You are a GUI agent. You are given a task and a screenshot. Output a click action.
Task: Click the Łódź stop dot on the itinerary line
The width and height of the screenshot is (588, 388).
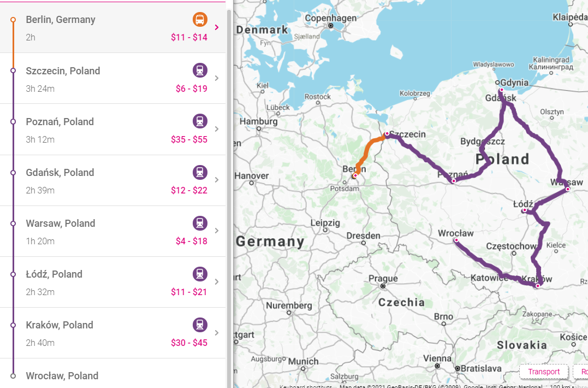(x=13, y=274)
